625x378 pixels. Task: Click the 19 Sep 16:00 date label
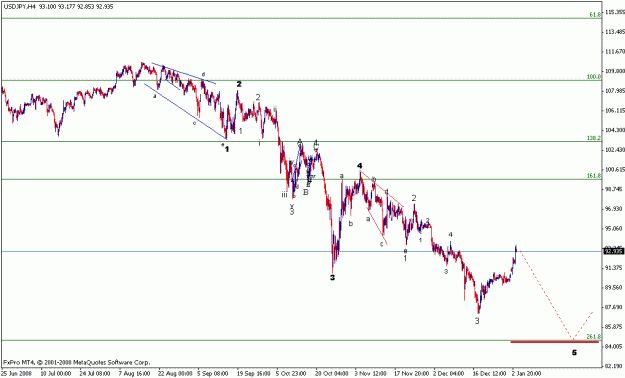pyautogui.click(x=253, y=374)
